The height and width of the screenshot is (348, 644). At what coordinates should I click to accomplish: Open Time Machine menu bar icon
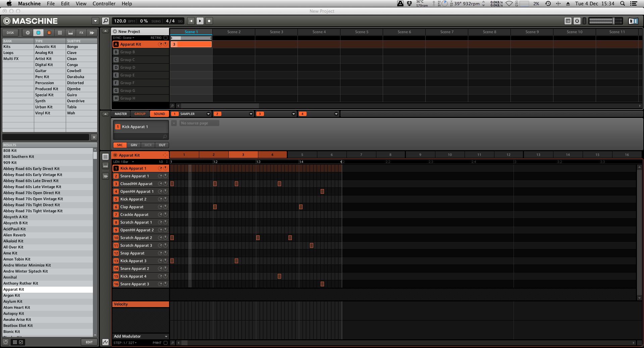pos(548,3)
